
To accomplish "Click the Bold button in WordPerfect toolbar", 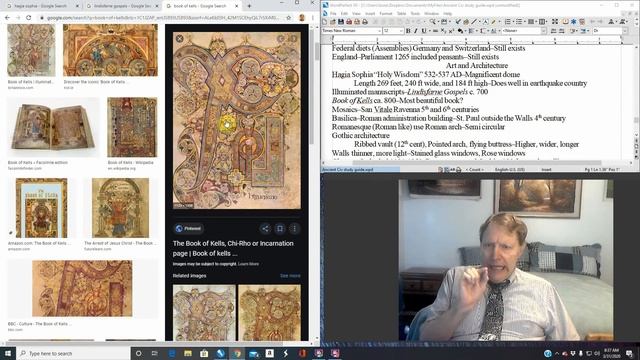I will pos(408,31).
